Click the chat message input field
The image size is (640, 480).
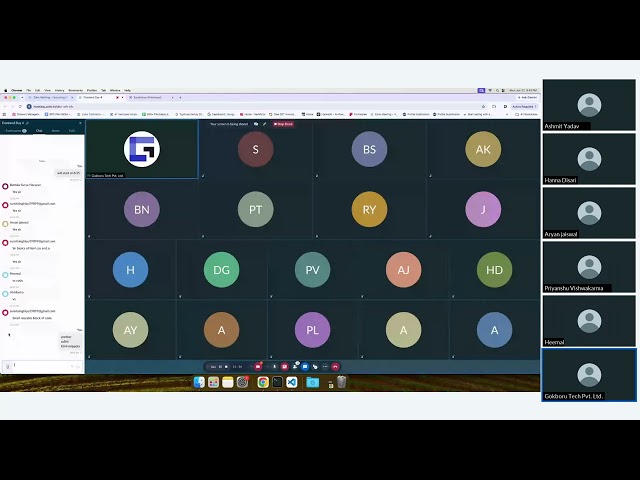[42, 366]
